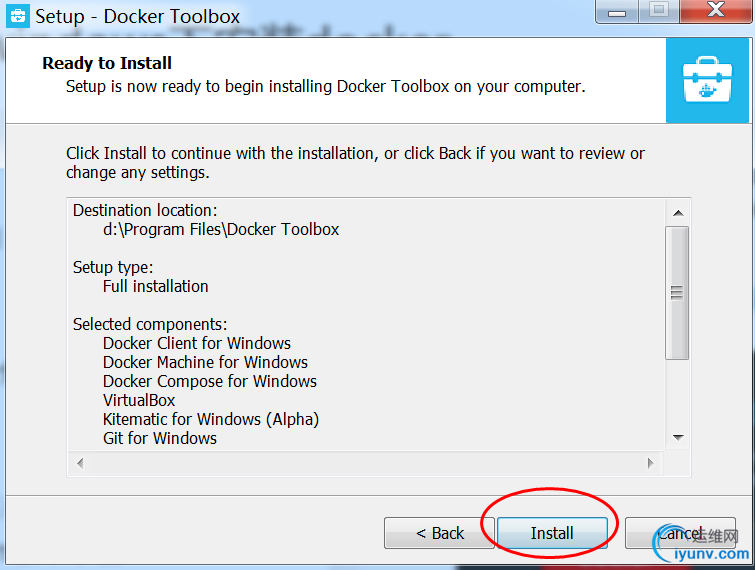The image size is (755, 570).
Task: Close the setup window
Action: click(716, 12)
